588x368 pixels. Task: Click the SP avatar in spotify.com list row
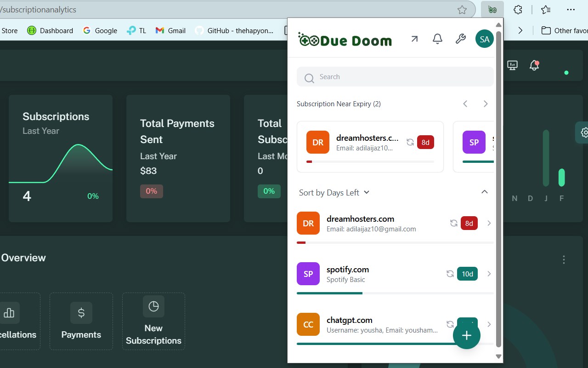click(x=308, y=274)
